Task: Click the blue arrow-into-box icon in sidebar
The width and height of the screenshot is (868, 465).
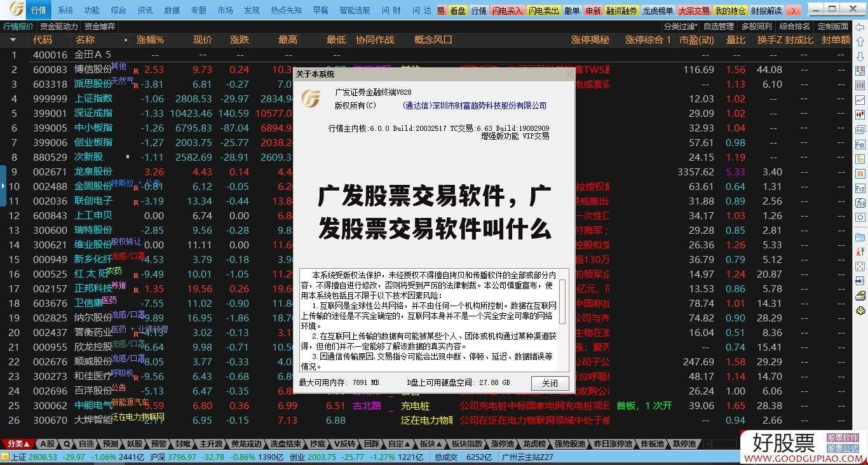Action: pos(860,281)
